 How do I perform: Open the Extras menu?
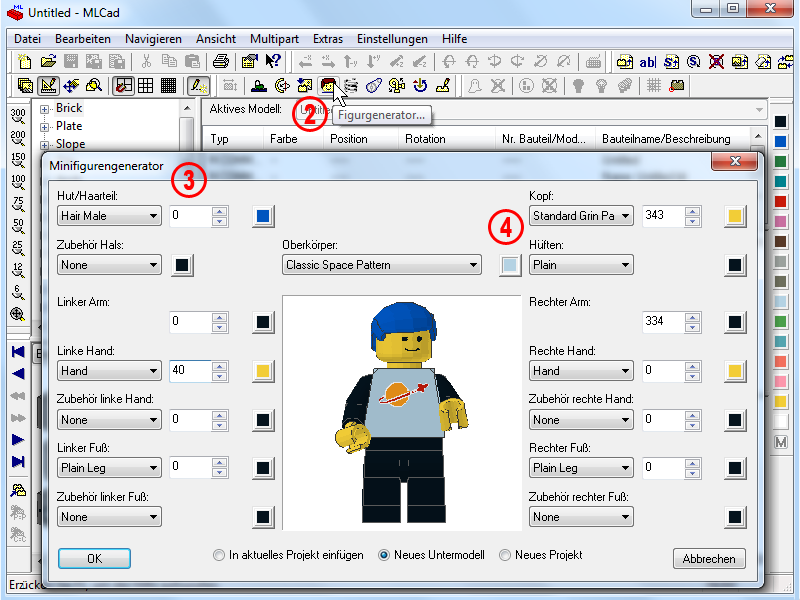coord(328,39)
